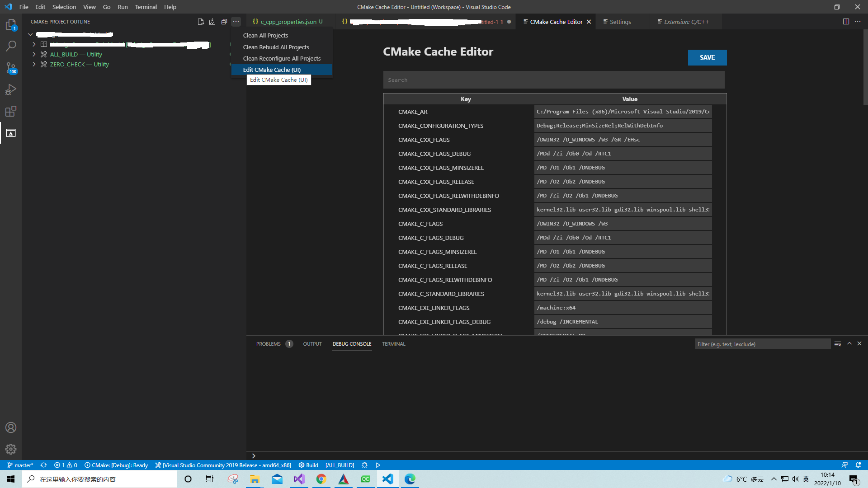This screenshot has width=868, height=488.
Task: Open editor More Actions ellipsis at top right
Action: point(858,22)
